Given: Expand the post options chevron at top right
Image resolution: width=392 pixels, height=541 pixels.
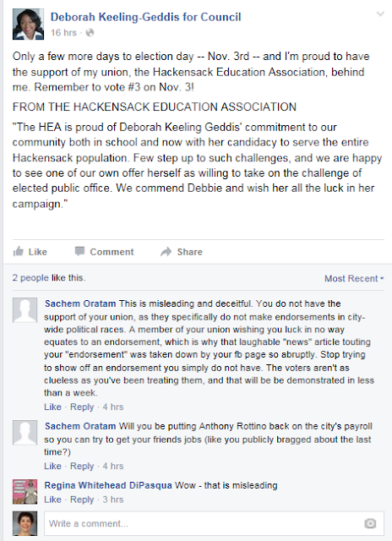Looking at the screenshot, I should pos(380,14).
